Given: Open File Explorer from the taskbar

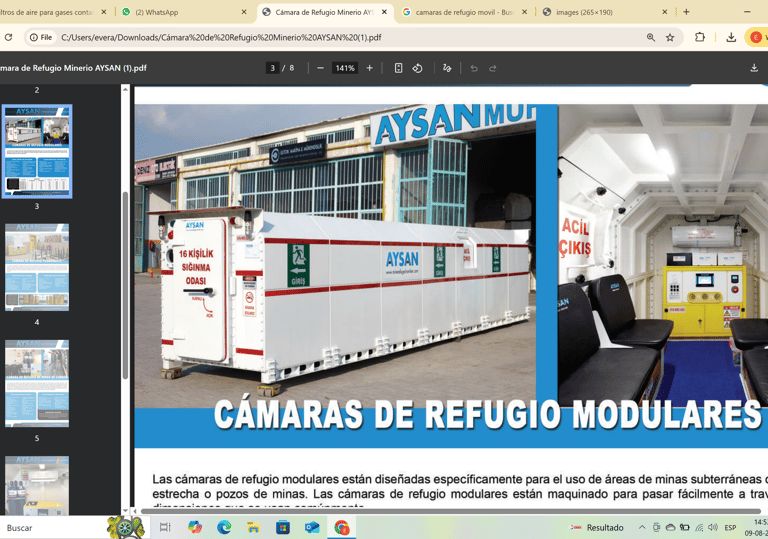Looking at the screenshot, I should point(253,528).
